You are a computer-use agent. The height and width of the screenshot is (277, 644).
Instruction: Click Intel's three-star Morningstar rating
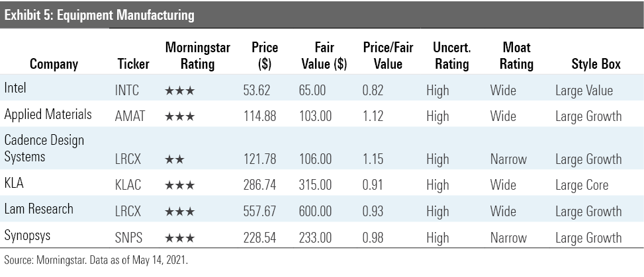[x=179, y=91]
